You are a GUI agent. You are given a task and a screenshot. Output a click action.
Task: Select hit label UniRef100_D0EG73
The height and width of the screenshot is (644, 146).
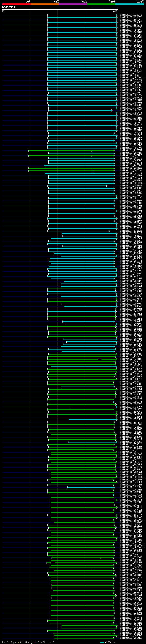tap(131, 198)
